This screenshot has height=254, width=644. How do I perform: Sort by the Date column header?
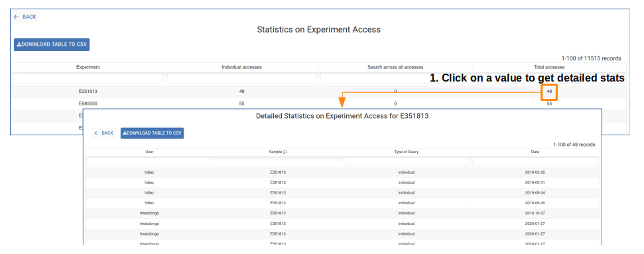pyautogui.click(x=535, y=152)
